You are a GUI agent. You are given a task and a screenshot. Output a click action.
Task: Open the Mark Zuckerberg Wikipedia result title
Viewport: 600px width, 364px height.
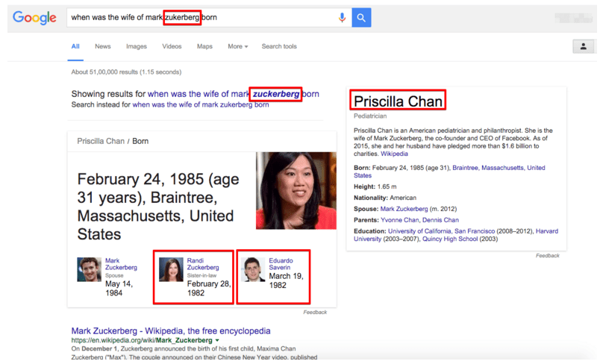click(171, 330)
